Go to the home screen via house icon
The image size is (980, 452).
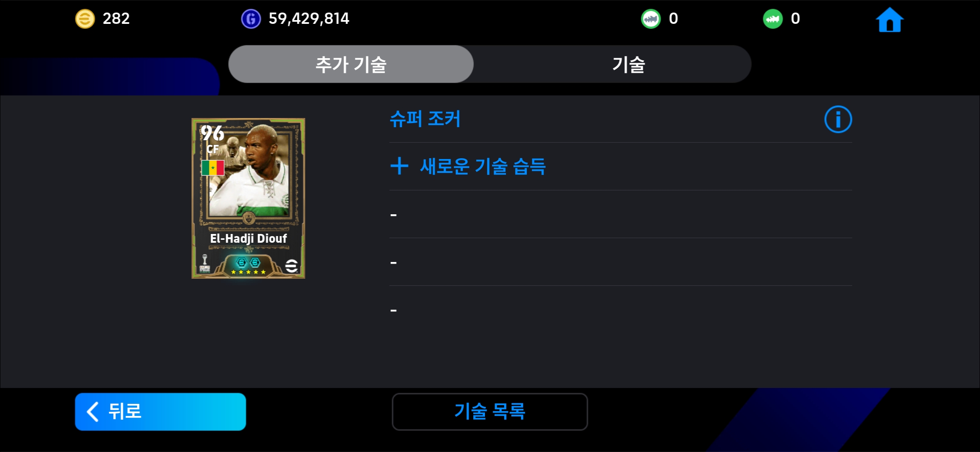[x=890, y=20]
